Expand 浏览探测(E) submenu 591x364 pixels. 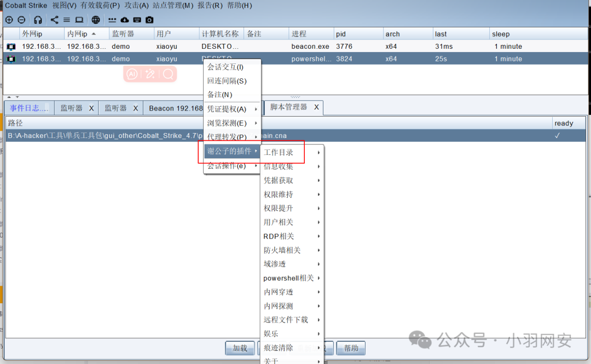coord(232,123)
